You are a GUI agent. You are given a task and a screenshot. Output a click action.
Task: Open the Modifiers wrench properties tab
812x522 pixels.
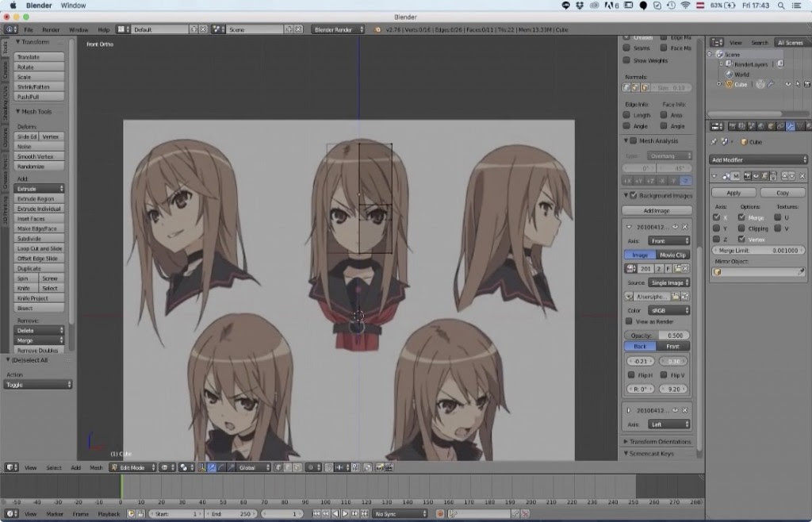pyautogui.click(x=791, y=126)
